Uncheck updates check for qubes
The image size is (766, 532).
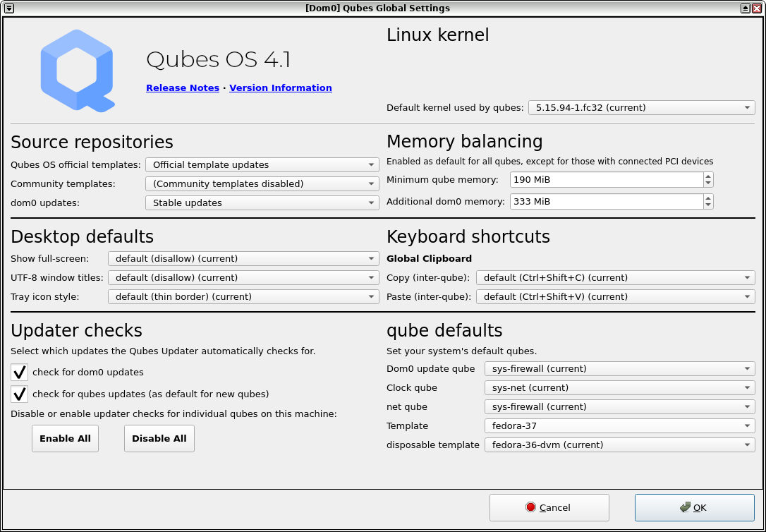tap(19, 394)
